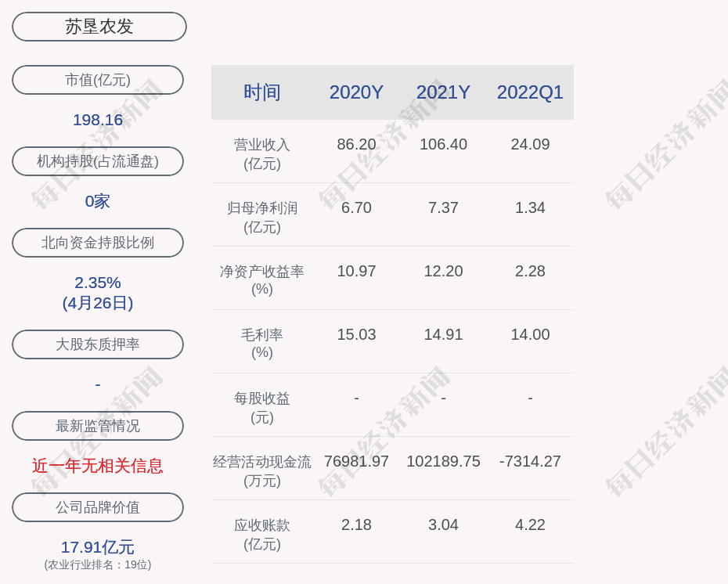Click the 净资产收益率(%) row label

coord(262,280)
